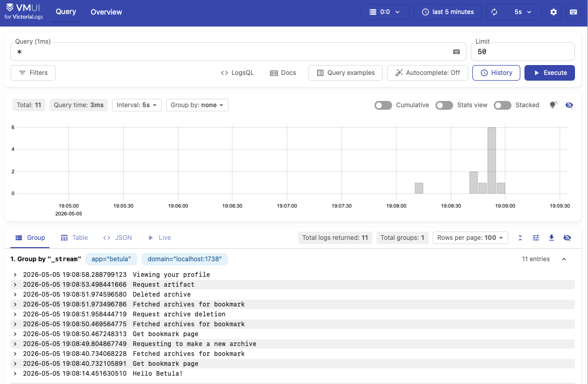Image resolution: width=588 pixels, height=384 pixels.
Task: Open the Interval: 5s dropdown
Action: coord(137,105)
